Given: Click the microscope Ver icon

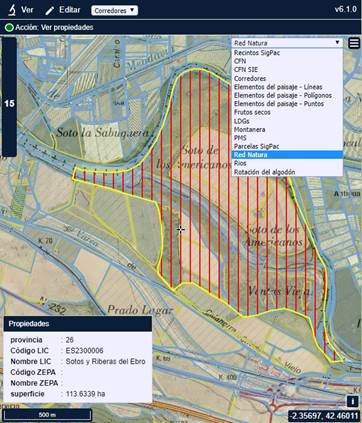Looking at the screenshot, I should 12,10.
